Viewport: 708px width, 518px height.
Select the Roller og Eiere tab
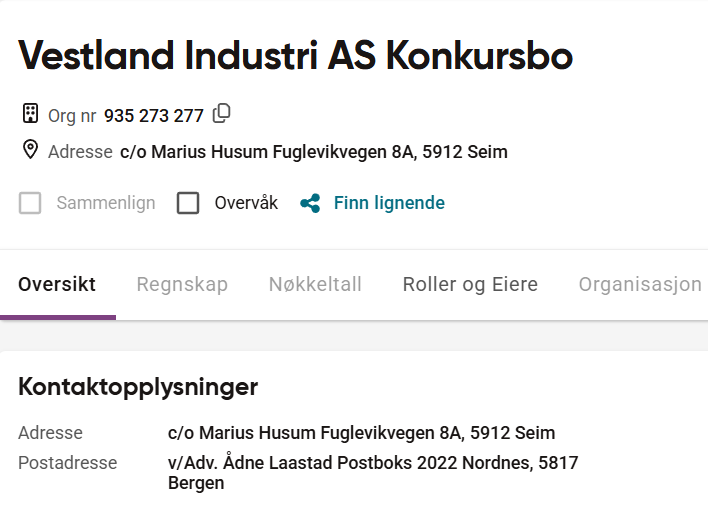point(470,285)
